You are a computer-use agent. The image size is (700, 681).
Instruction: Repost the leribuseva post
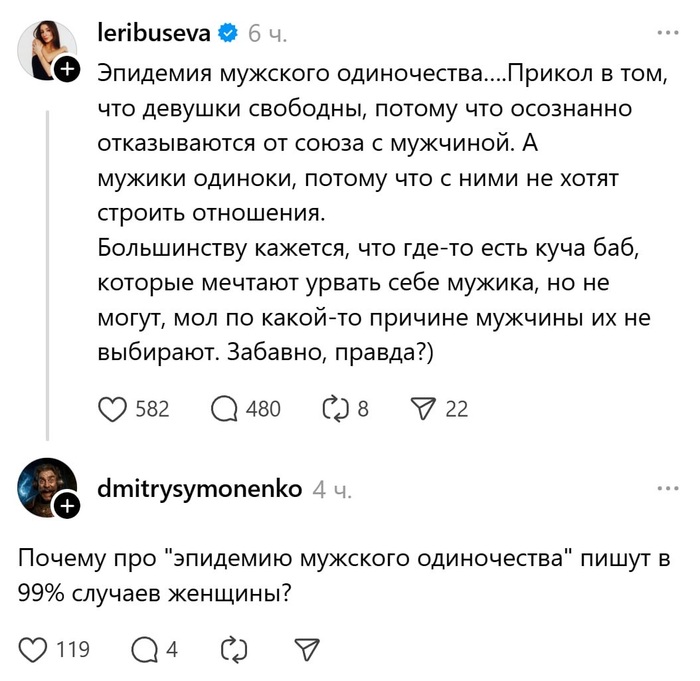coord(331,408)
